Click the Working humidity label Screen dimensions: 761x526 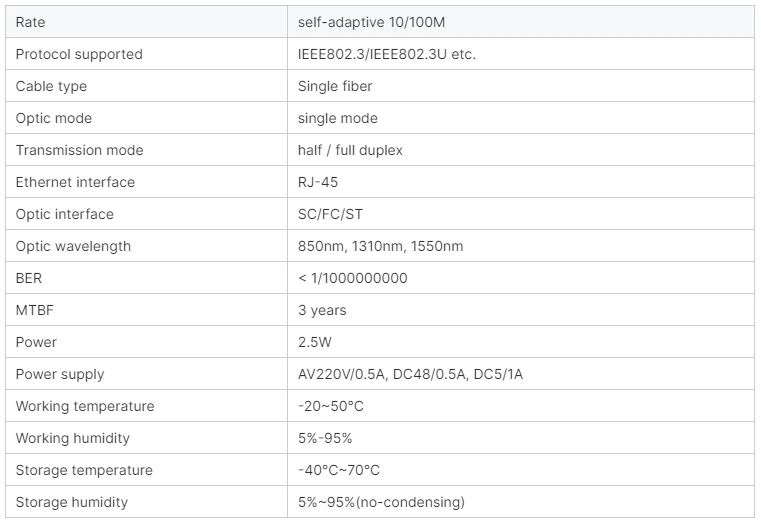(x=73, y=438)
